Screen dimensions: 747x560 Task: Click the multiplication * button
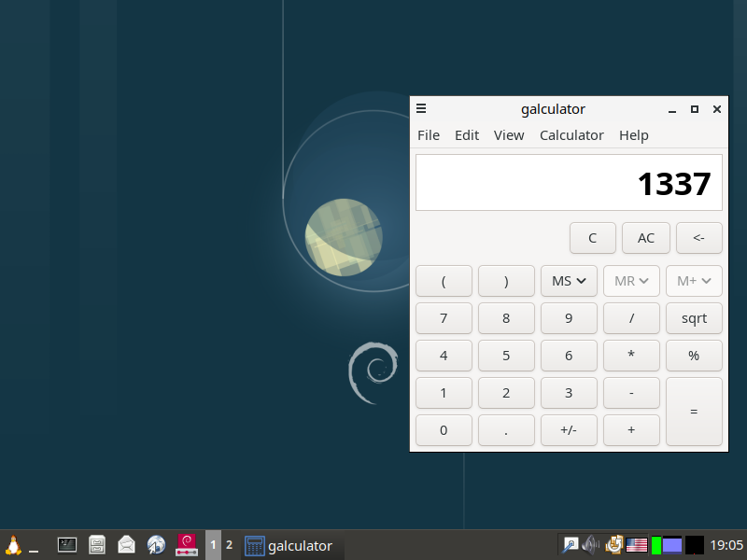631,356
